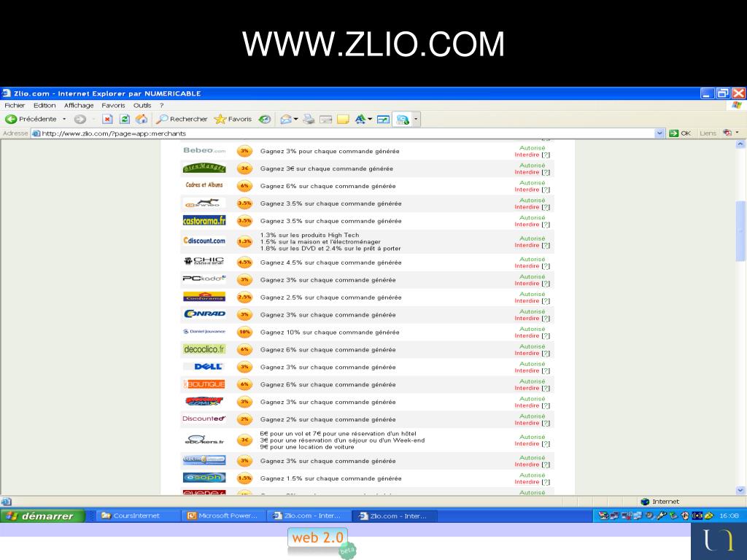Click the Conrad merchant logo
This screenshot has height=560, width=747.
204,314
